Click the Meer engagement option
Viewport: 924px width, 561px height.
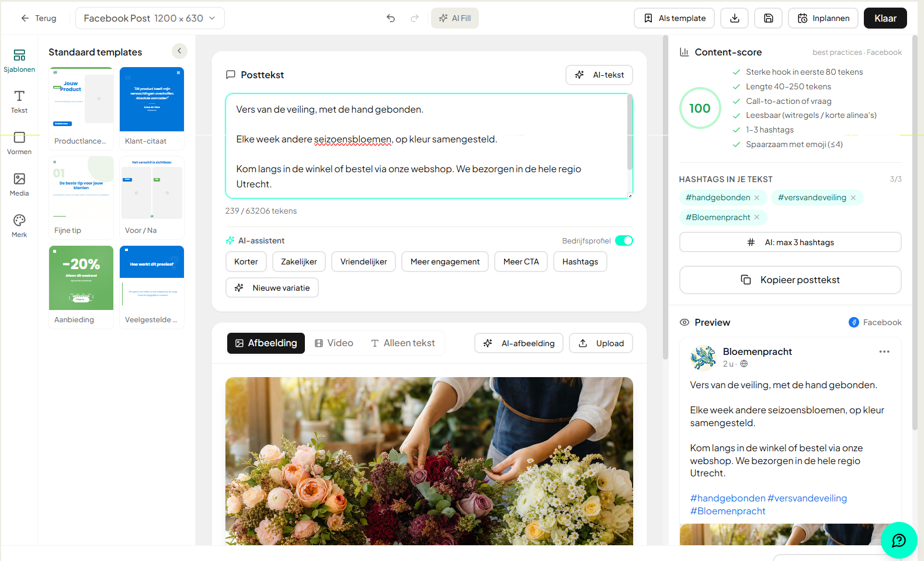(445, 262)
